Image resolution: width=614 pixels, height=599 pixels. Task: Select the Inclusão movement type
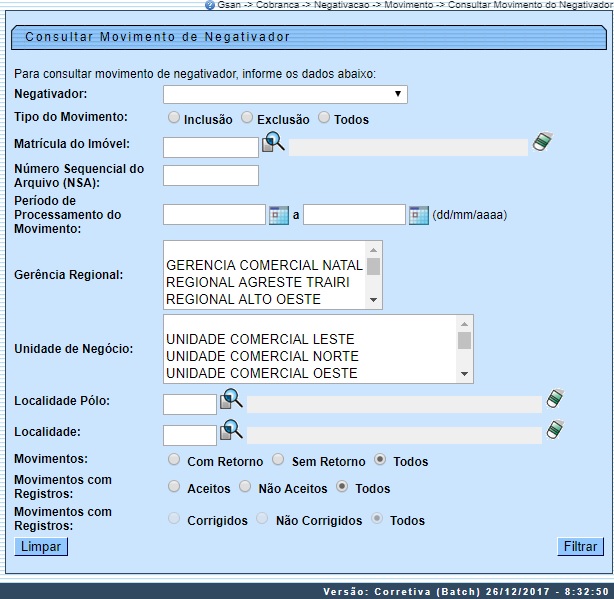point(175,118)
